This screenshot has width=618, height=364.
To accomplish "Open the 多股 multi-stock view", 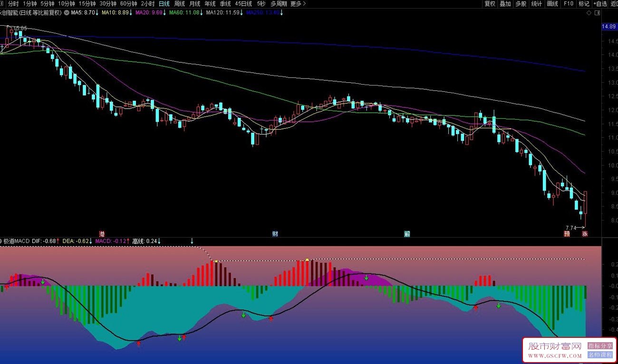I will [521, 3].
